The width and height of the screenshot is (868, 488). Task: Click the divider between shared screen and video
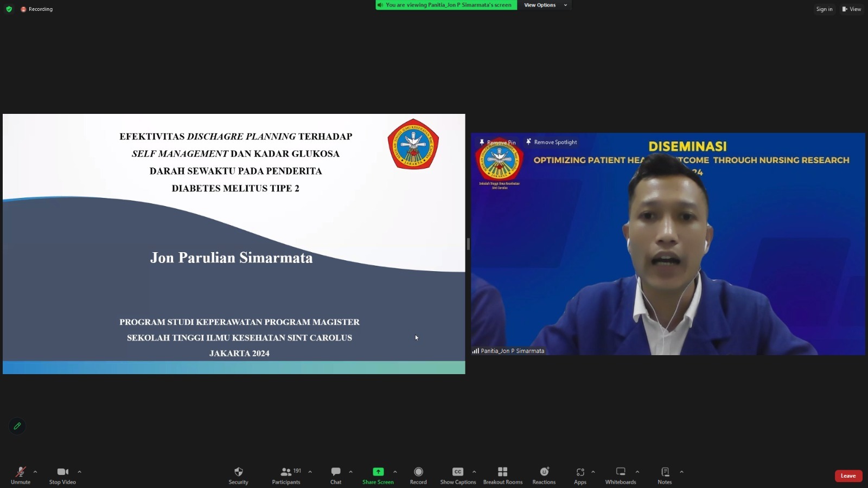(468, 244)
